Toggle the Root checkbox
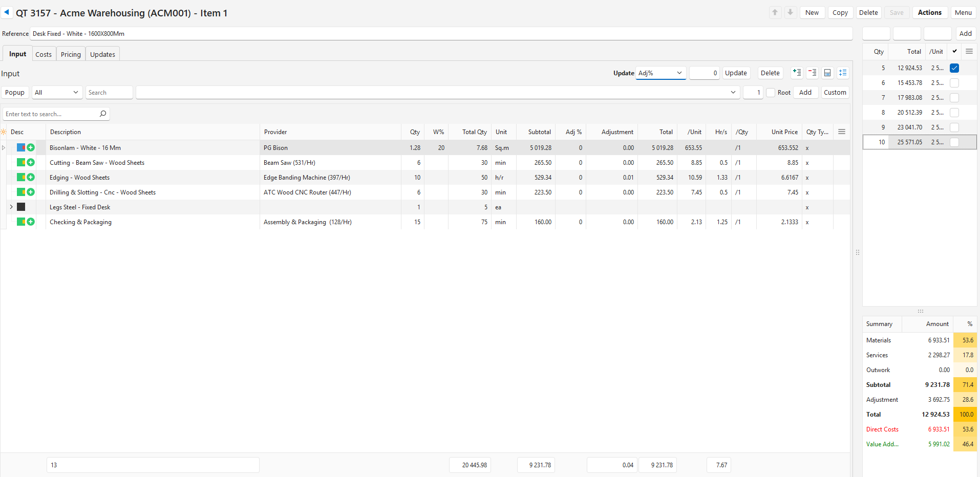The image size is (980, 477). pyautogui.click(x=771, y=92)
